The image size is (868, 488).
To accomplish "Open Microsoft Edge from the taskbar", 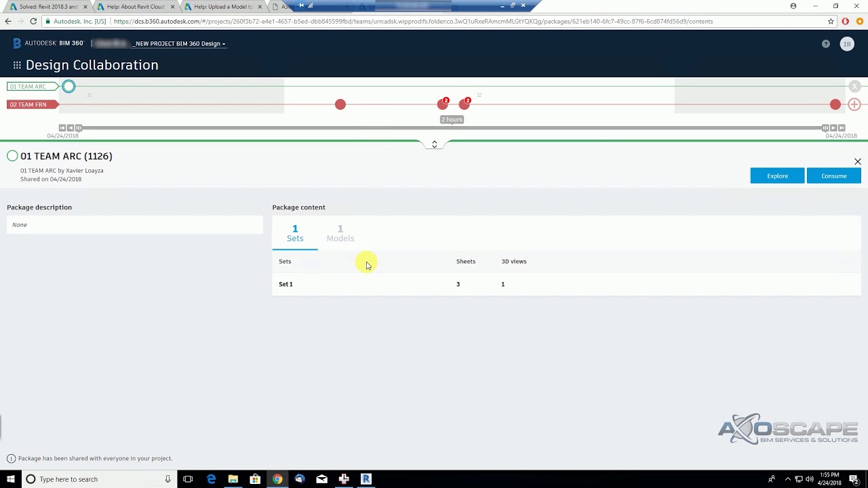I will (211, 479).
